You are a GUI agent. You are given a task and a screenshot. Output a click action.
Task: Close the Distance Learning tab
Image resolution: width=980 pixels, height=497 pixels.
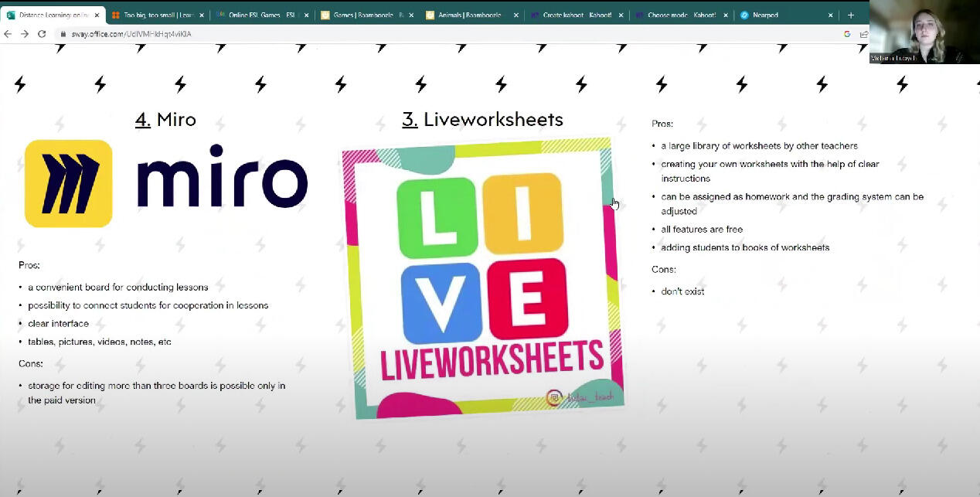pos(96,15)
